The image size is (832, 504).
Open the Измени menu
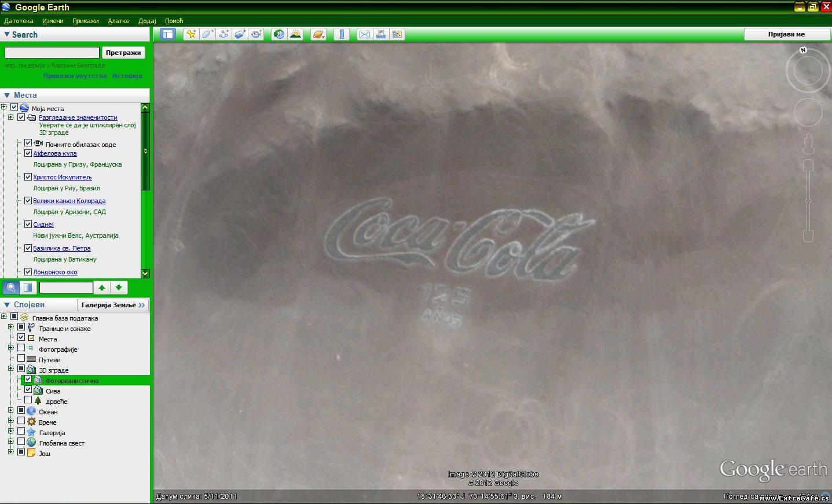[x=53, y=21]
